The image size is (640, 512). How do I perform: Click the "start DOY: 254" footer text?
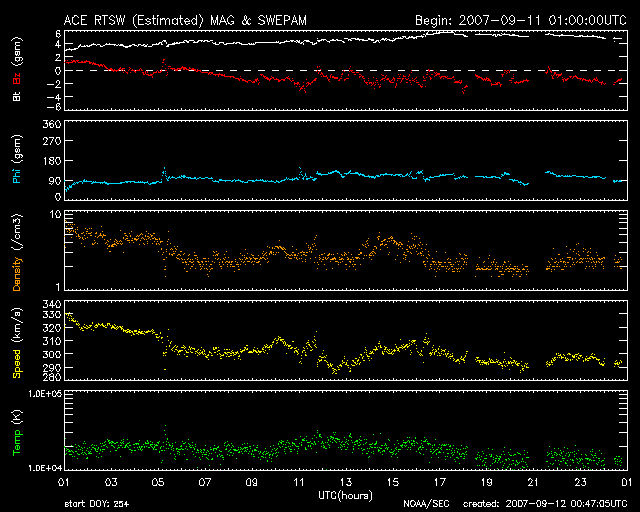coord(97,504)
